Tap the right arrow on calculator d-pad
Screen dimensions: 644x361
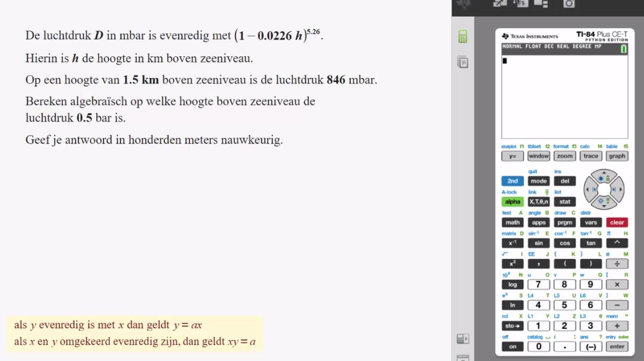(x=618, y=189)
